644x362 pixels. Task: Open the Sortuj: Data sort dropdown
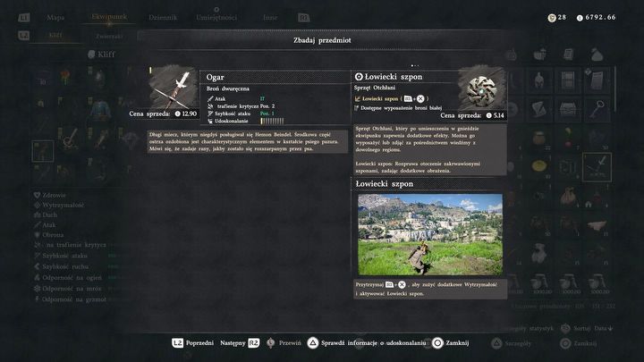click(x=593, y=328)
